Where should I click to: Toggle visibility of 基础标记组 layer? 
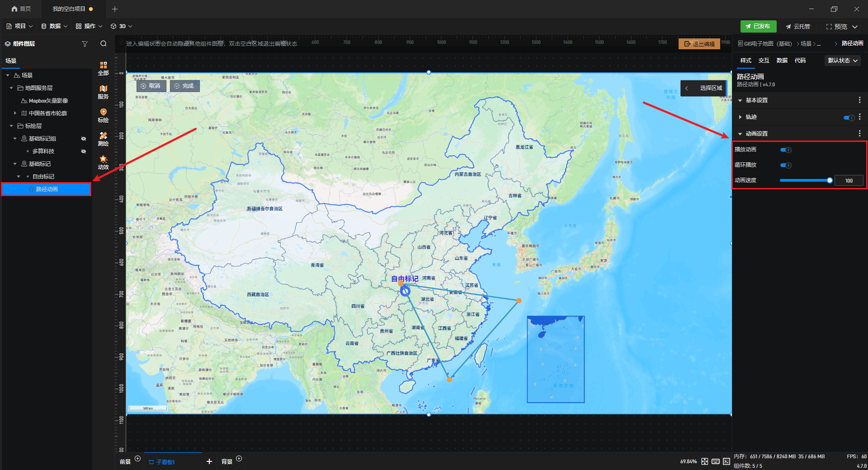click(84, 139)
